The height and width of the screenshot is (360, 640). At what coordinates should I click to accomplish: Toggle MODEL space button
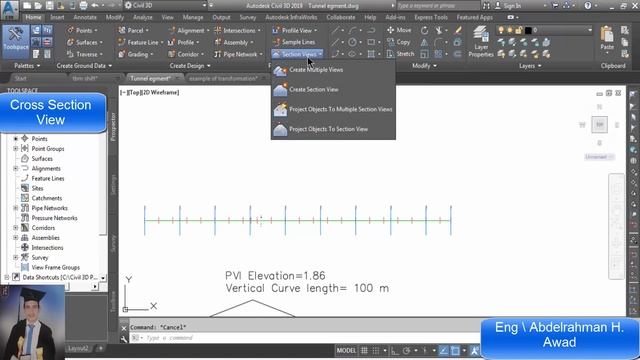point(346,351)
